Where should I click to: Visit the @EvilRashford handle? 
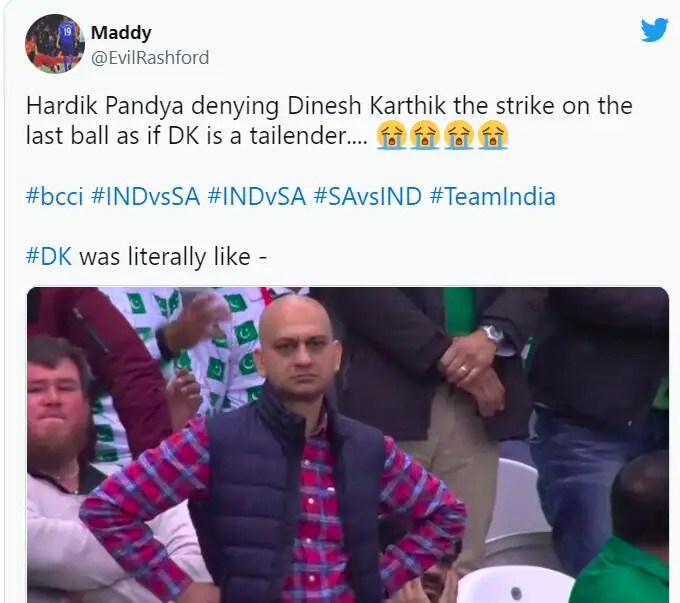pos(150,57)
